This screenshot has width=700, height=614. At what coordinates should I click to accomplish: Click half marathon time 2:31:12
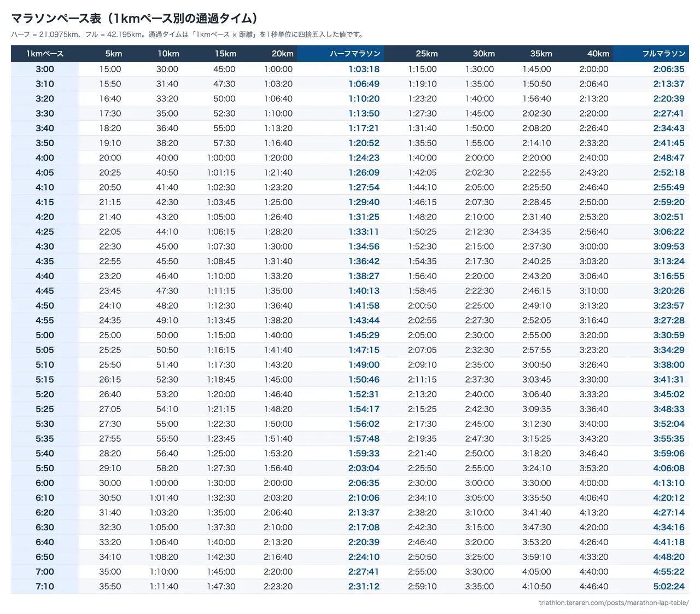(x=364, y=586)
